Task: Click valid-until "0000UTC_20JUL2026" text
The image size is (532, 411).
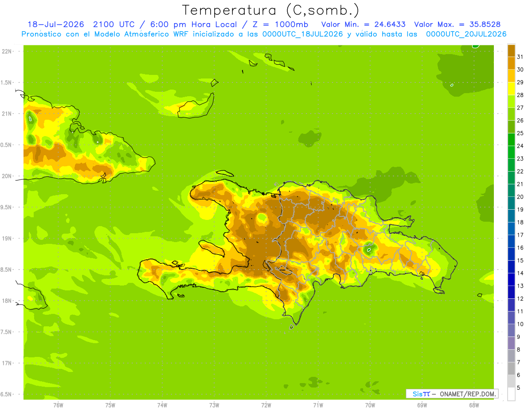Action: coord(466,34)
